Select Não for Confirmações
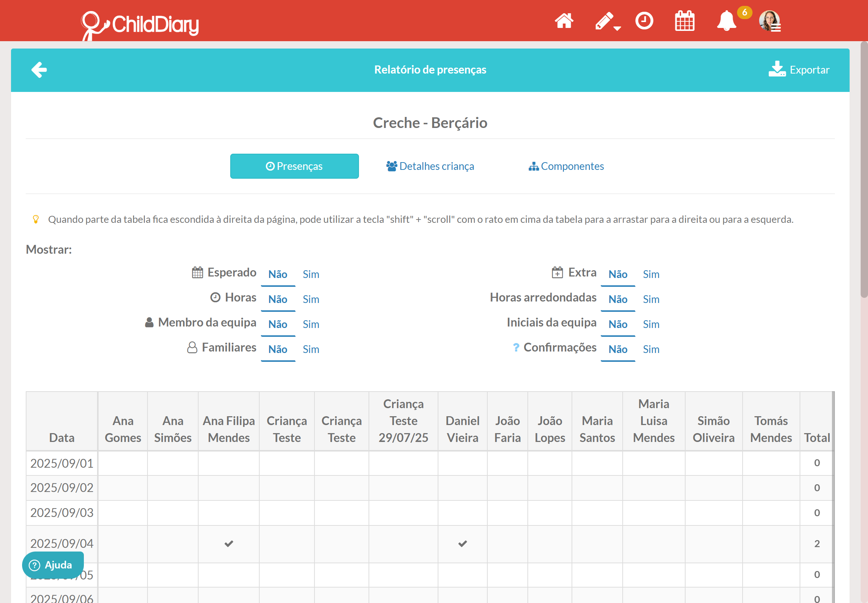The image size is (868, 603). [x=618, y=349]
